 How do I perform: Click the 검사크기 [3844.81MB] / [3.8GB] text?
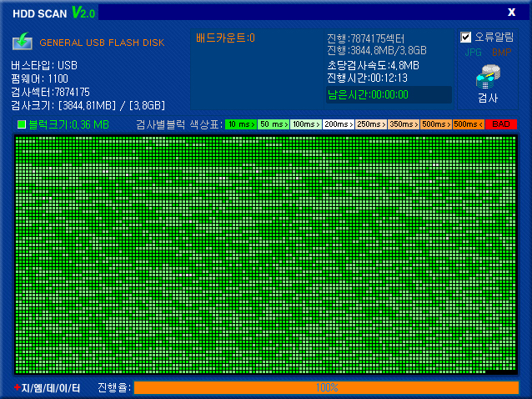coord(88,106)
